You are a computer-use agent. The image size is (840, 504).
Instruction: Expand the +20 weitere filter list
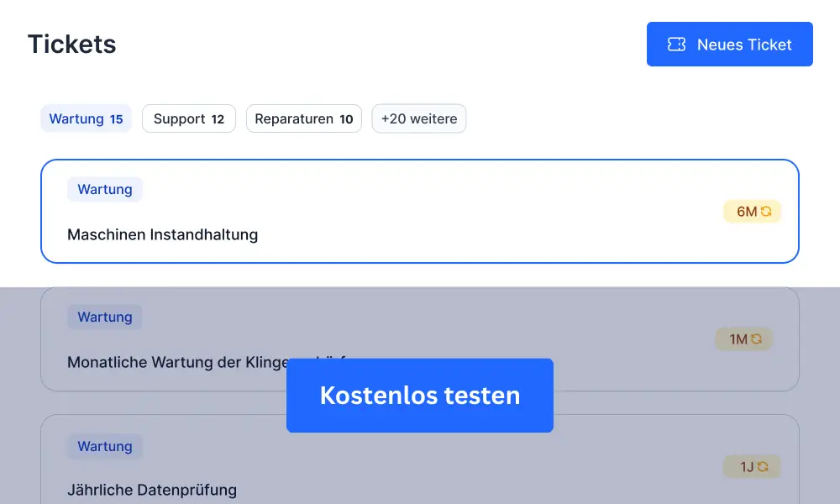point(418,118)
